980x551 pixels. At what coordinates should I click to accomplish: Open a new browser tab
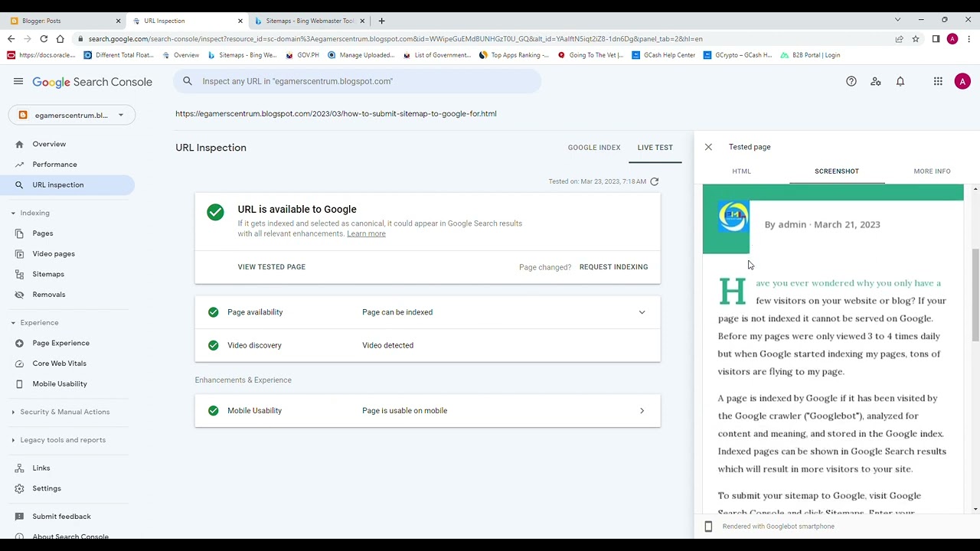[x=381, y=21]
